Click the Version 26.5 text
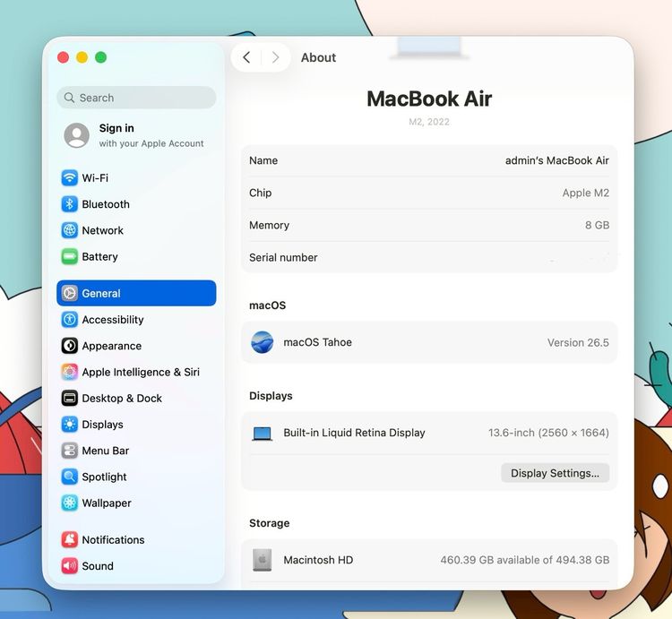The width and height of the screenshot is (672, 619). point(578,343)
